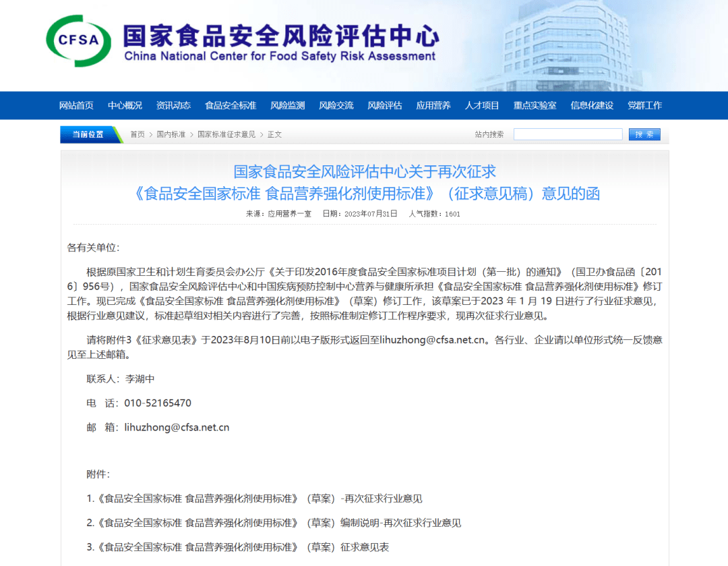Focus the 站内搜索 search input field
The width and height of the screenshot is (728, 566).
(568, 134)
